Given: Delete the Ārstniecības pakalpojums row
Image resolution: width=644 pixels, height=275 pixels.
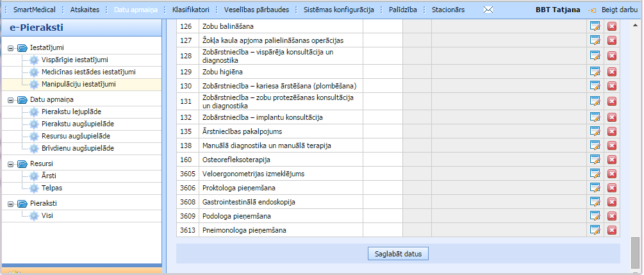Looking at the screenshot, I should 612,131.
